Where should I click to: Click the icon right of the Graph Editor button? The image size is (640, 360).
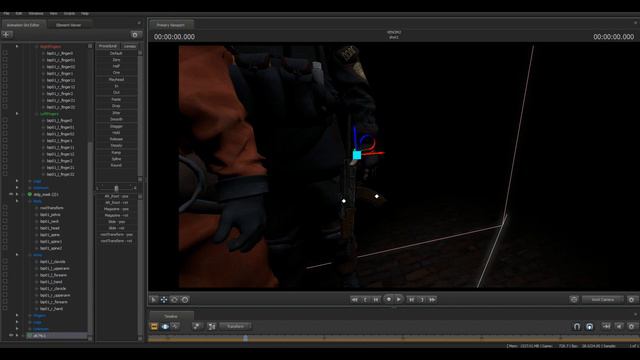[x=197, y=327]
